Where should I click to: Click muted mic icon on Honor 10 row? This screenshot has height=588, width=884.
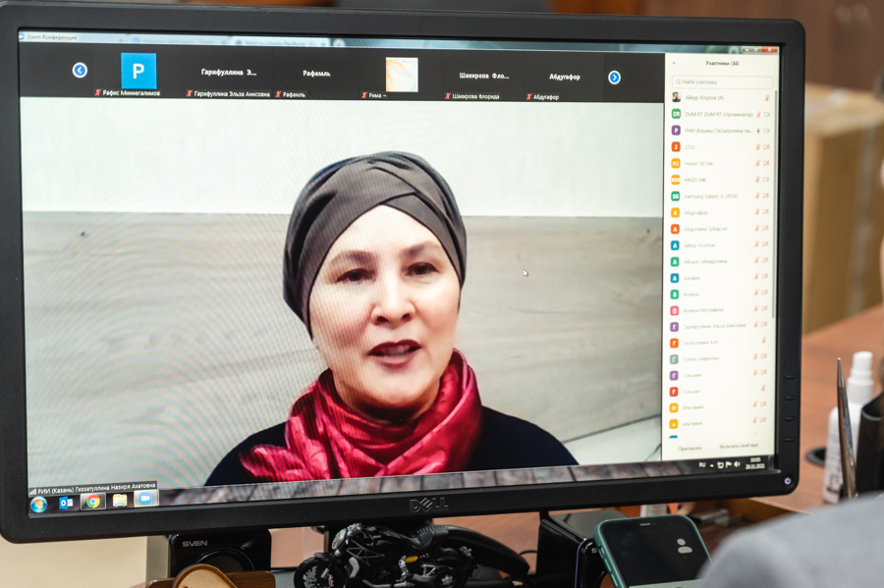point(757,163)
